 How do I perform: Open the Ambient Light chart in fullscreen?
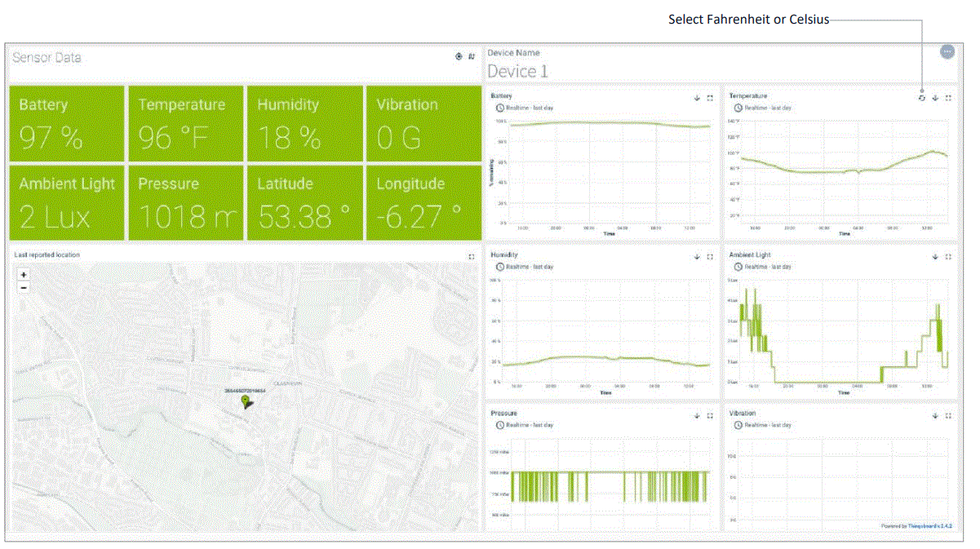click(948, 256)
